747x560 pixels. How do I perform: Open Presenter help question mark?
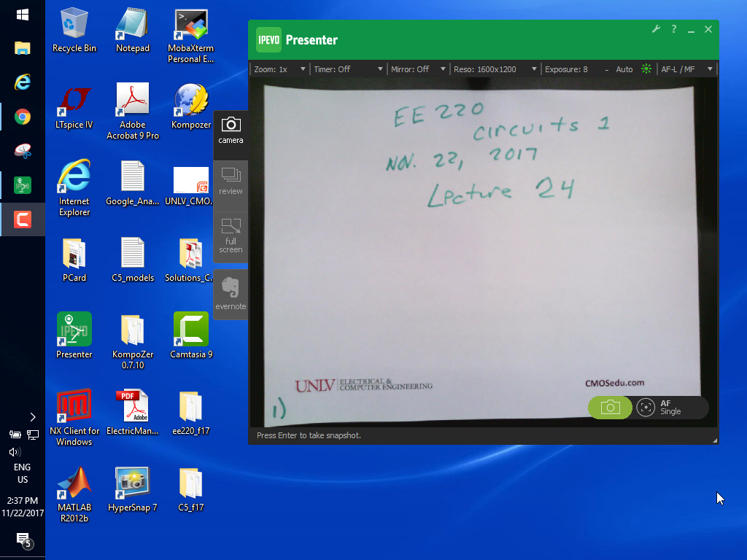tap(673, 29)
